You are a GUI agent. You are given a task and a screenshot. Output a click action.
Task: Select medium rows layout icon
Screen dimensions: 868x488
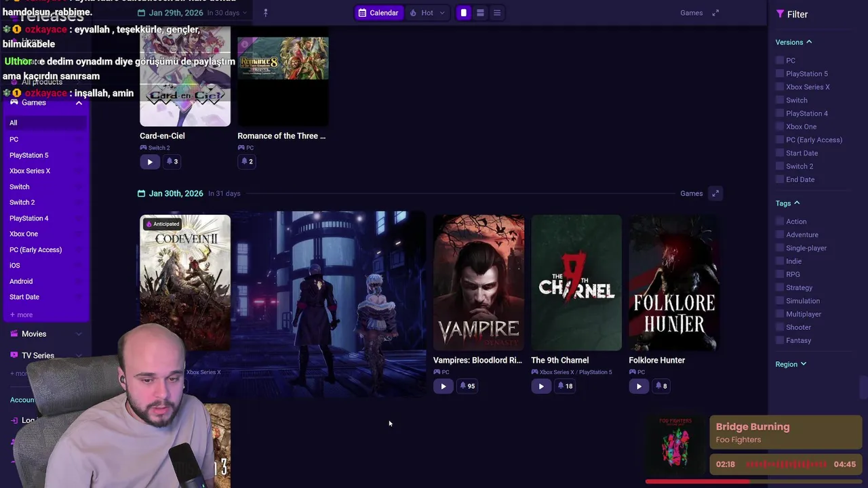[x=480, y=13]
